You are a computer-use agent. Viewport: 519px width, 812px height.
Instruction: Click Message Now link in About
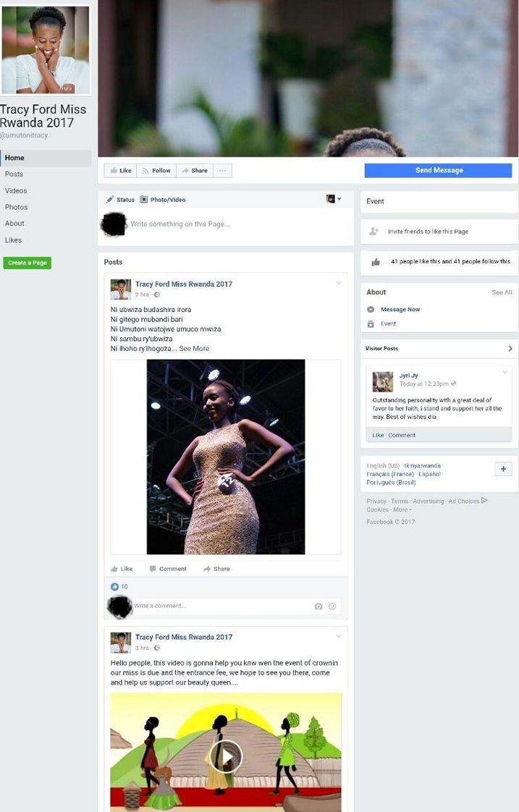(400, 309)
